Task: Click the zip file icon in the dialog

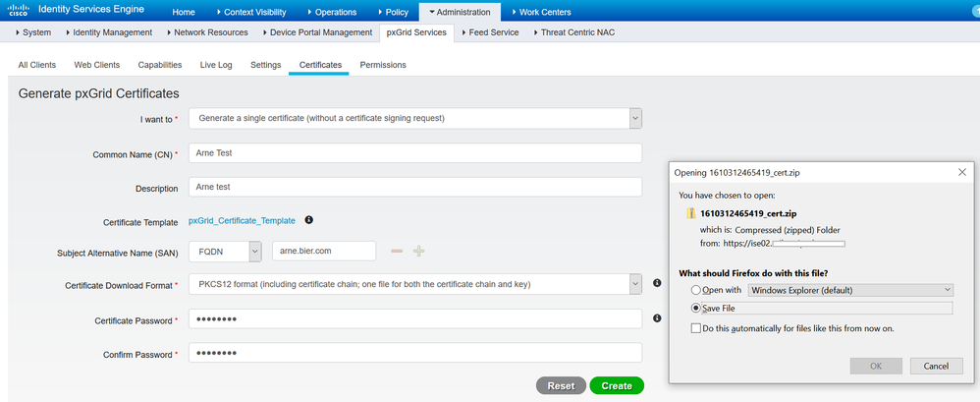Action: (x=691, y=213)
